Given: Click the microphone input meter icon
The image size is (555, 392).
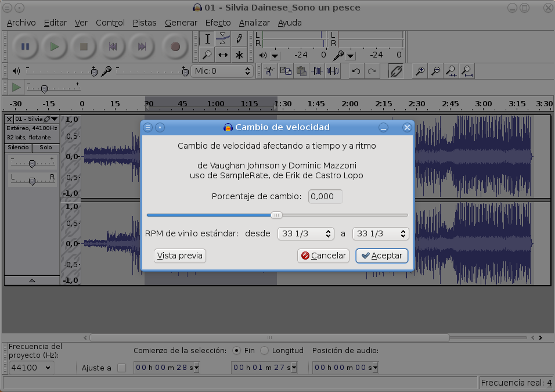Looking at the screenshot, I should click(338, 55).
